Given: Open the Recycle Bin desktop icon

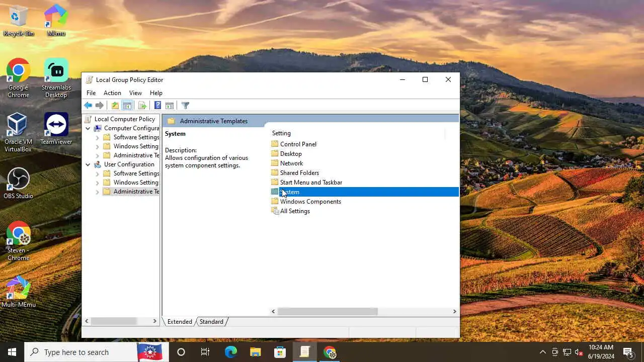Looking at the screenshot, I should pos(19,21).
